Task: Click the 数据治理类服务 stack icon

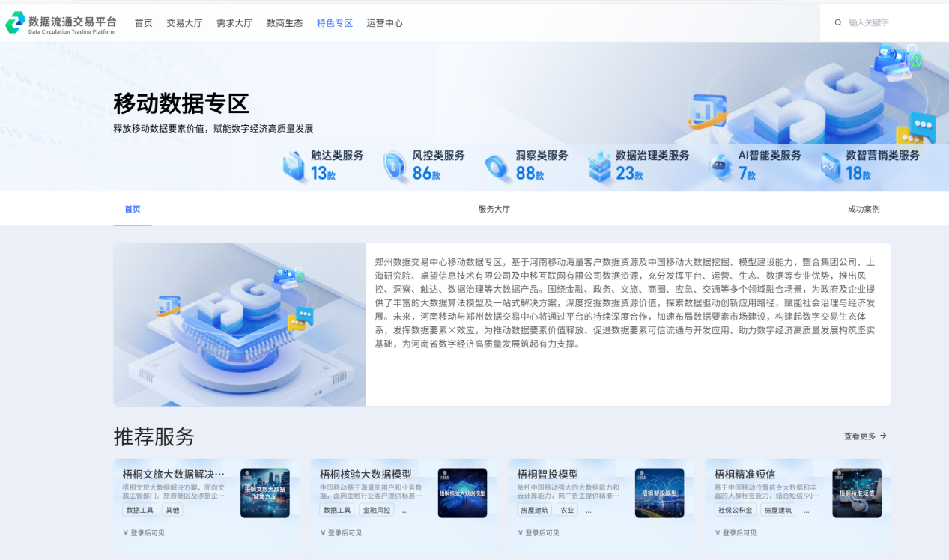Action: (599, 166)
